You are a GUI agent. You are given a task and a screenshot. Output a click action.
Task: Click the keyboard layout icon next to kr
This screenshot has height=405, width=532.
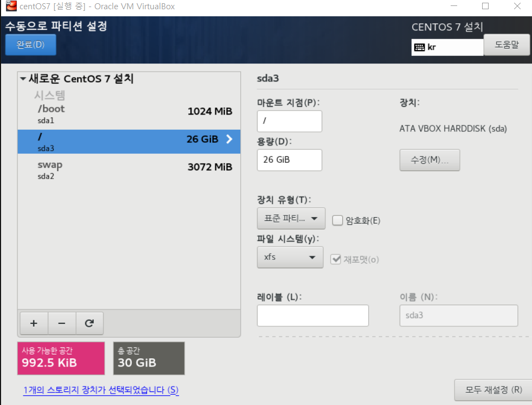coord(419,47)
